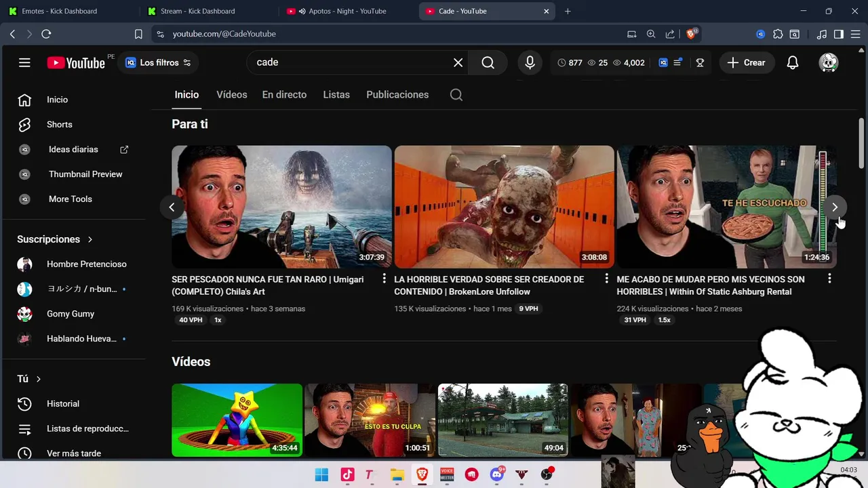
Task: Open Discord from taskbar
Action: point(497,474)
